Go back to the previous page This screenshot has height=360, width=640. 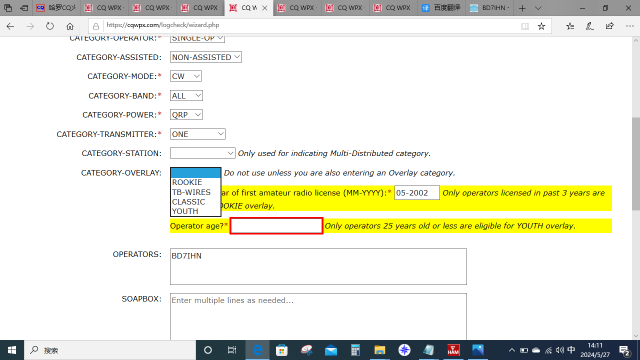[10, 27]
